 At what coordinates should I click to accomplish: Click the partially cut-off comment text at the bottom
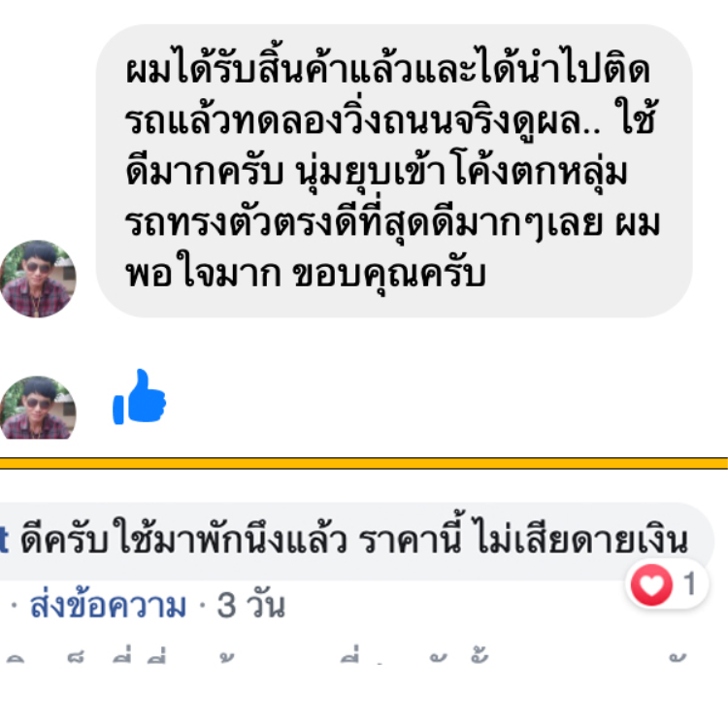[x=347, y=655]
